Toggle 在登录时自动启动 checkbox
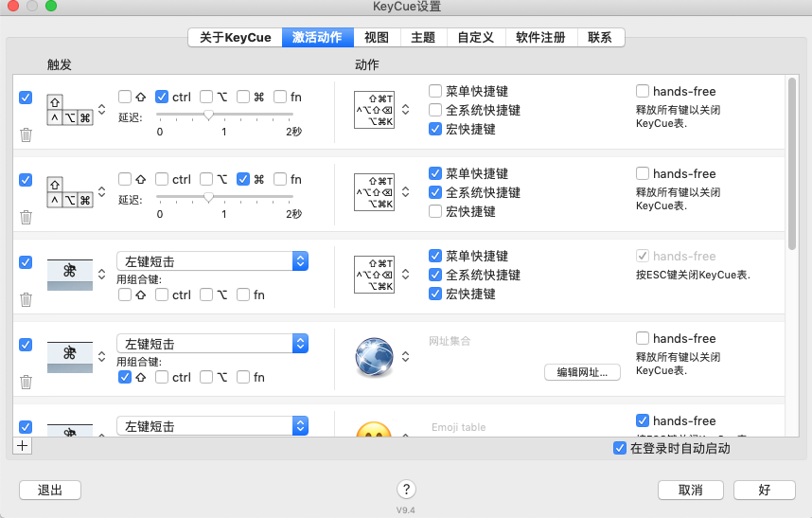The width and height of the screenshot is (812, 518). coord(620,448)
